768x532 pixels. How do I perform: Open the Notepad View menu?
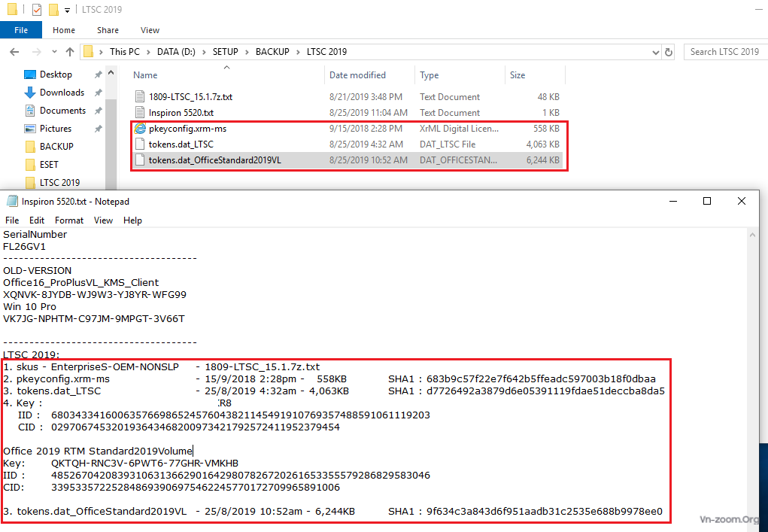[x=103, y=220]
